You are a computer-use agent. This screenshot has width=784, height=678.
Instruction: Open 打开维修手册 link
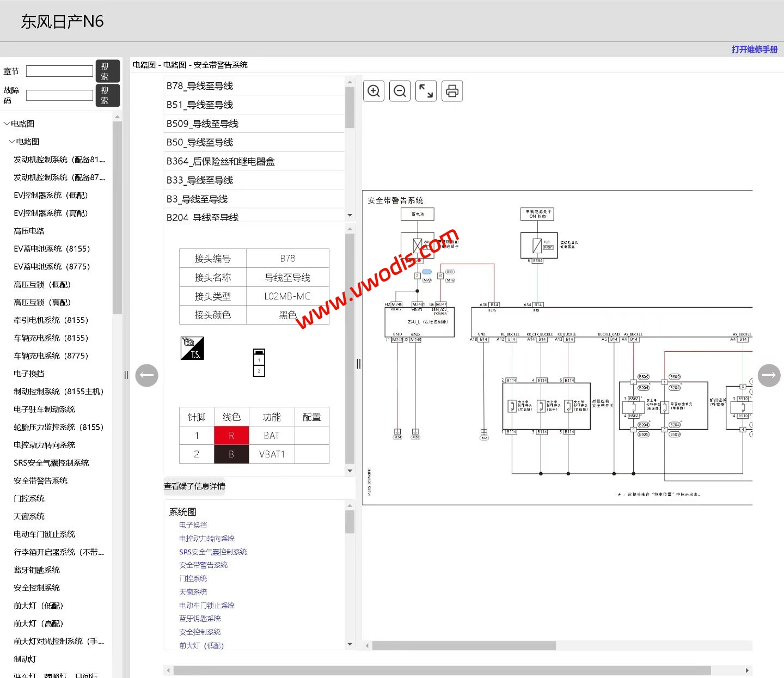(x=755, y=49)
